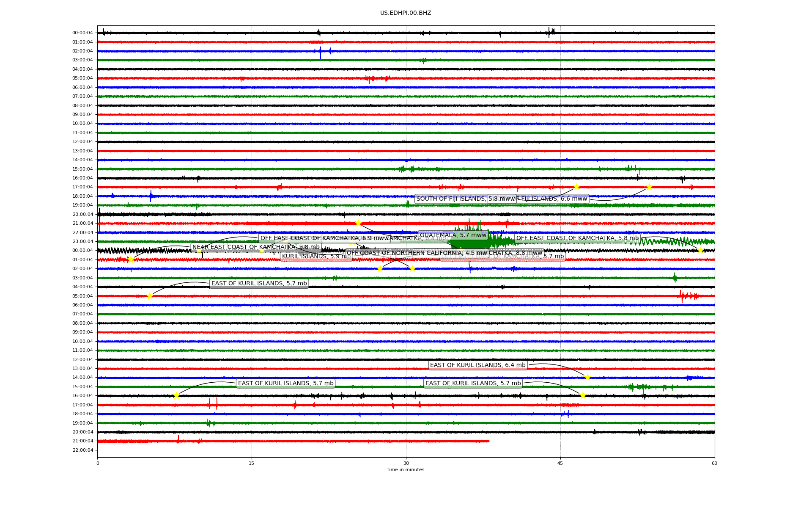Select the x-axis tick label 15
Screen dimensions: 812x508
[252, 463]
